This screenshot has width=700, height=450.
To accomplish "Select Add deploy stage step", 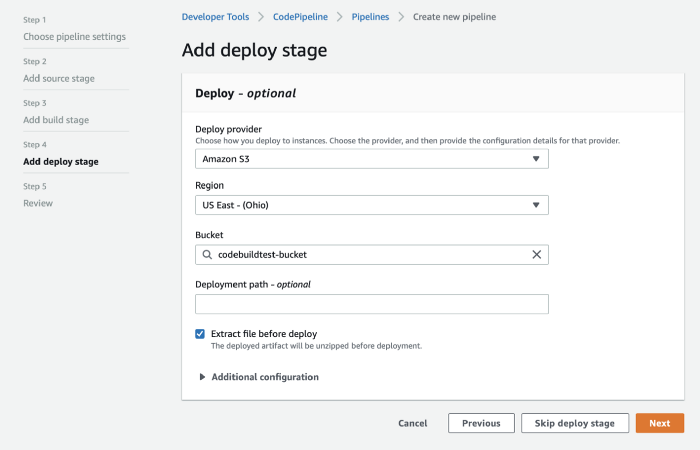I will click(61, 162).
